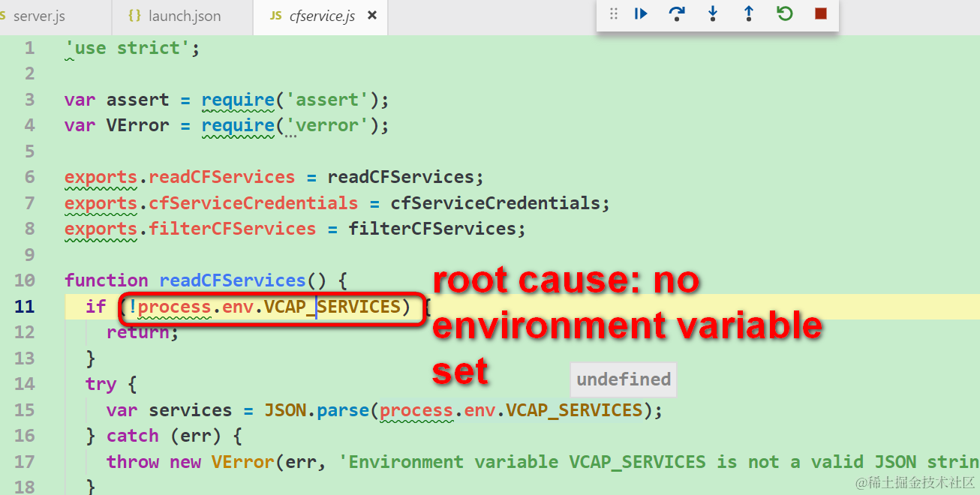980x495 pixels.
Task: Click exports.filterCFServices on line 8
Action: tap(190, 229)
